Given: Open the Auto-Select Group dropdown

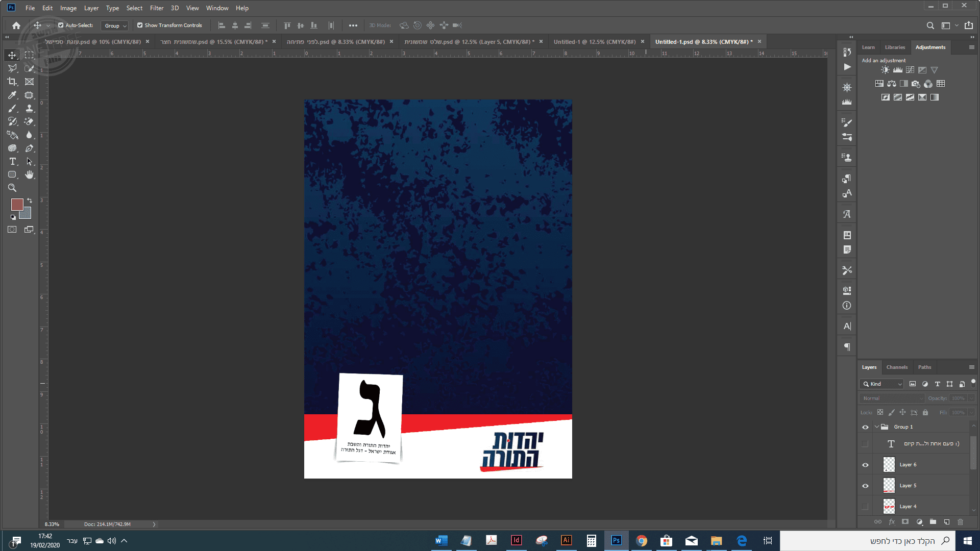Looking at the screenshot, I should tap(115, 26).
